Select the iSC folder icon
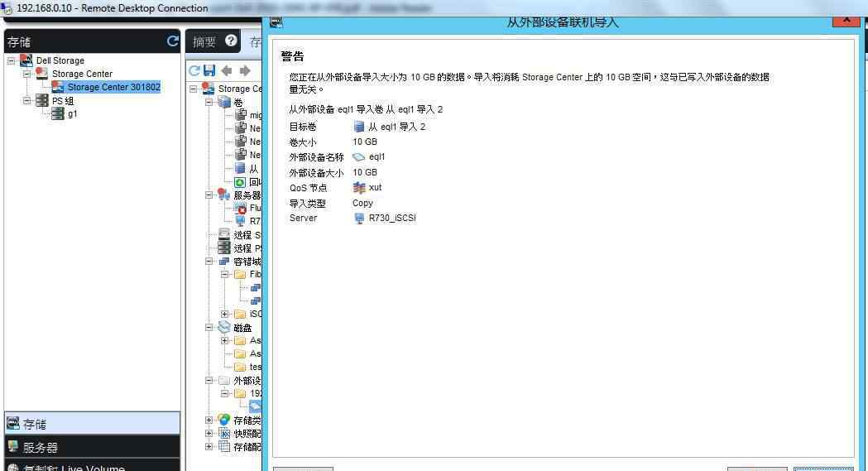Image resolution: width=868 pixels, height=471 pixels. [x=240, y=314]
